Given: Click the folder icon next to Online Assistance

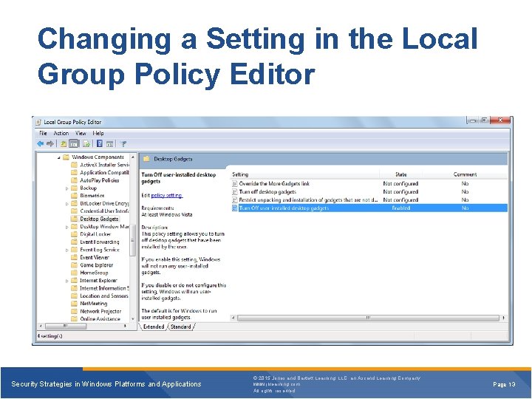Looking at the screenshot, I should pos(74,319).
